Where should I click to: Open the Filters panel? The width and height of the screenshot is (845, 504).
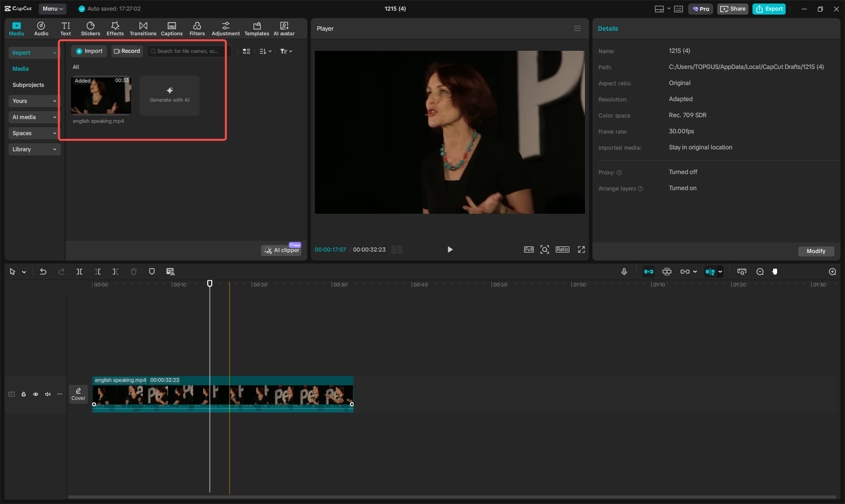click(197, 28)
